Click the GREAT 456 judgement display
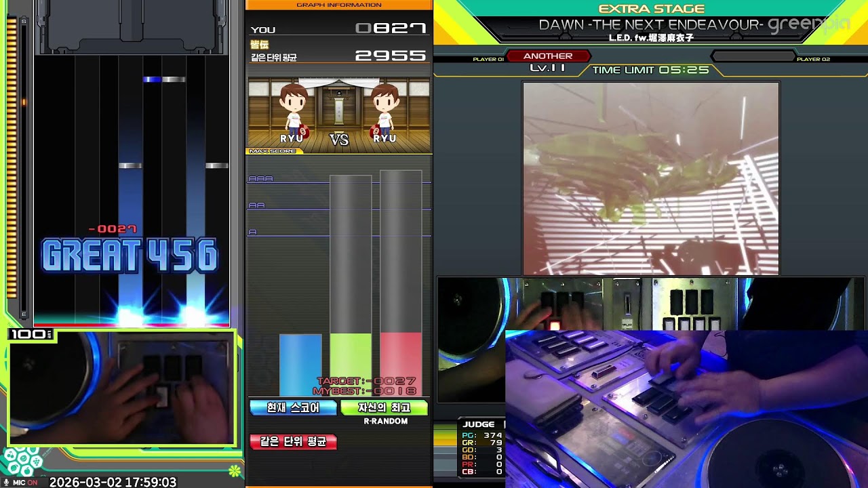This screenshot has width=868, height=488. [x=130, y=256]
